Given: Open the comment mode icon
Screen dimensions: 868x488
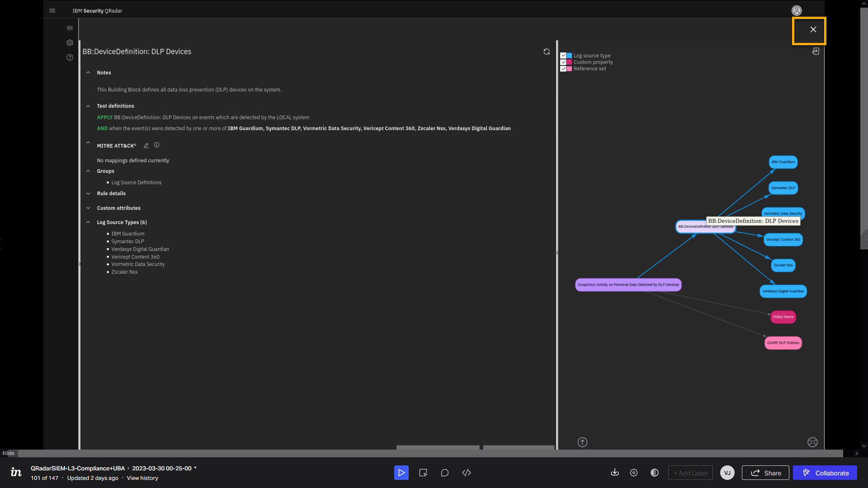Looking at the screenshot, I should (x=445, y=473).
